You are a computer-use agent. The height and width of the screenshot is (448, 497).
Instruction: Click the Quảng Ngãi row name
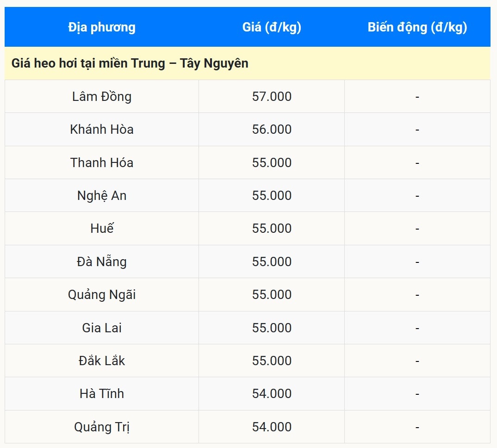pos(102,295)
